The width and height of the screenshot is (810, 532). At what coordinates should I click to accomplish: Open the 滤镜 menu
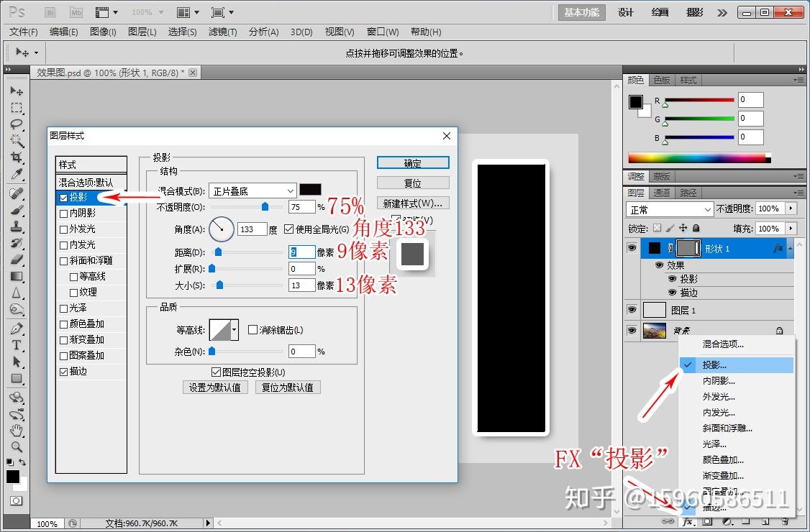pos(222,32)
